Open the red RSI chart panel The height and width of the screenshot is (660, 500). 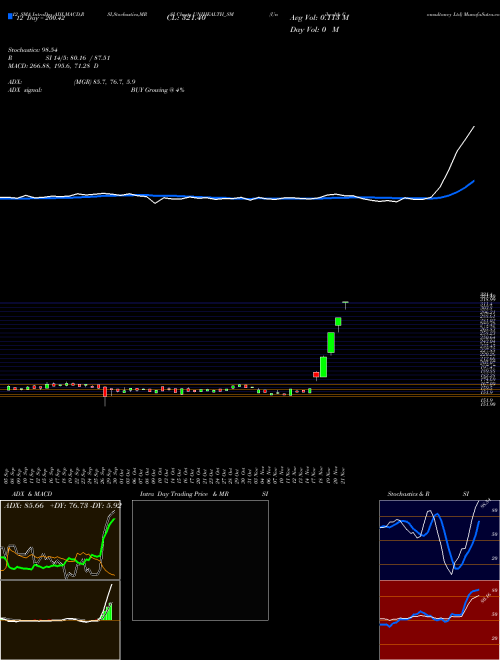(x=439, y=620)
